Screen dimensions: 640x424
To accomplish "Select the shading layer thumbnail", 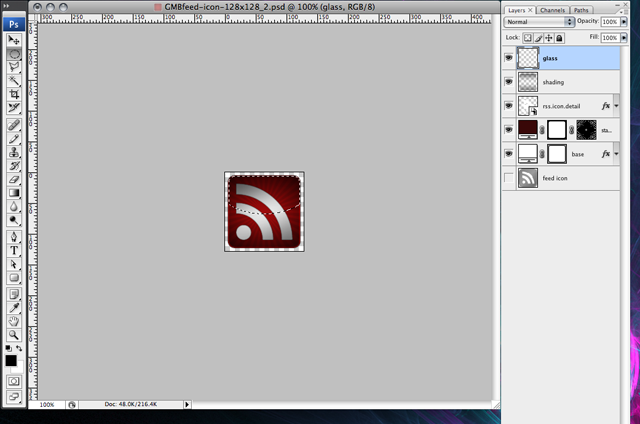I will 528,82.
